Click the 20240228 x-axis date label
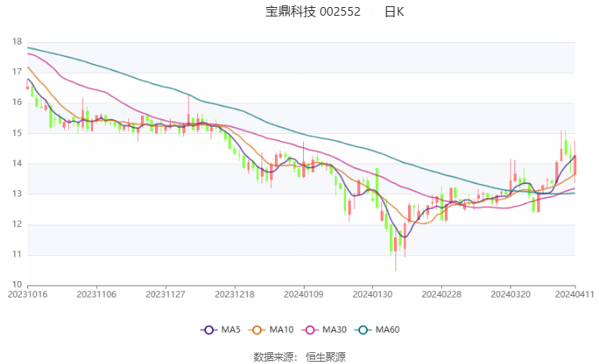This screenshot has width=599, height=364. 440,294
